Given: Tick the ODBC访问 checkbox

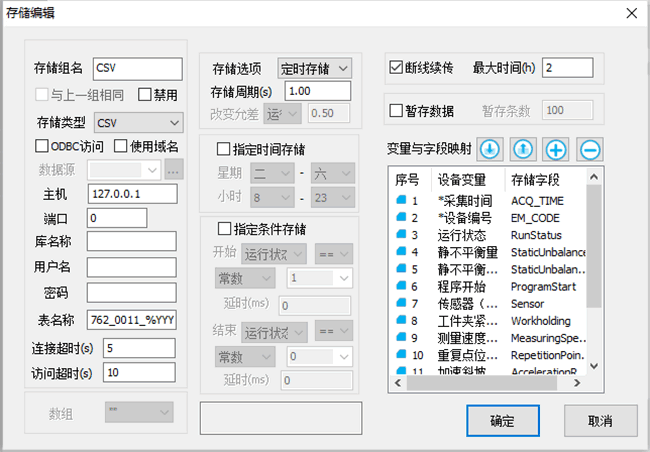Looking at the screenshot, I should (41, 146).
